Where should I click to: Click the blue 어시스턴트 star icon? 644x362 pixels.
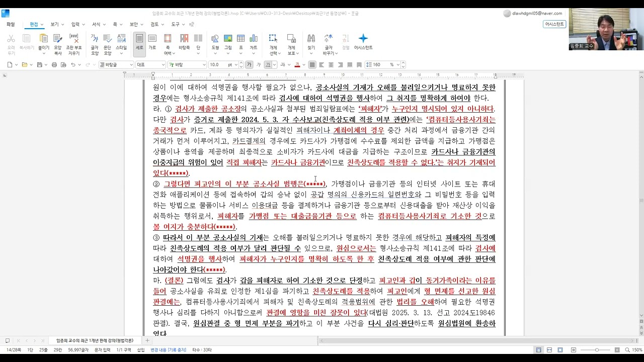click(x=363, y=39)
